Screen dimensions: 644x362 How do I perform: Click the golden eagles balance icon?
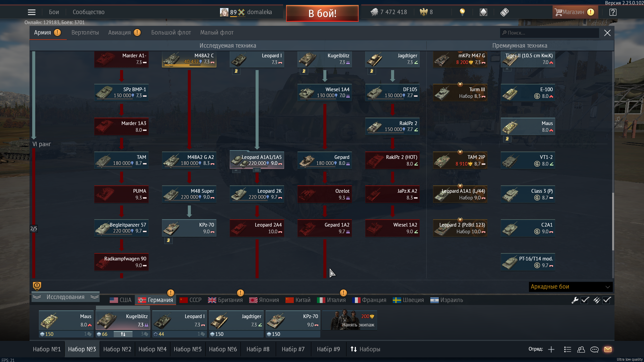424,12
